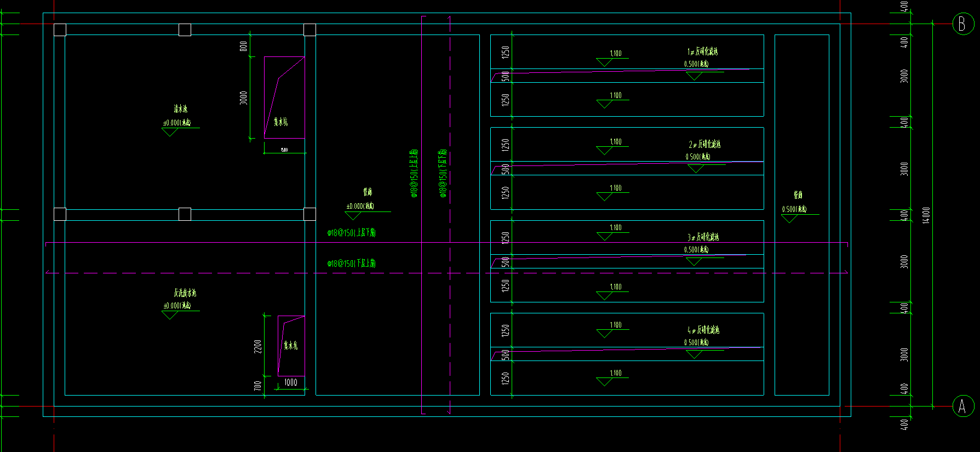Screen dimensions: 980x452
Task: Click ±0.000 elevation text under central 管廊
Action: [x=360, y=206]
